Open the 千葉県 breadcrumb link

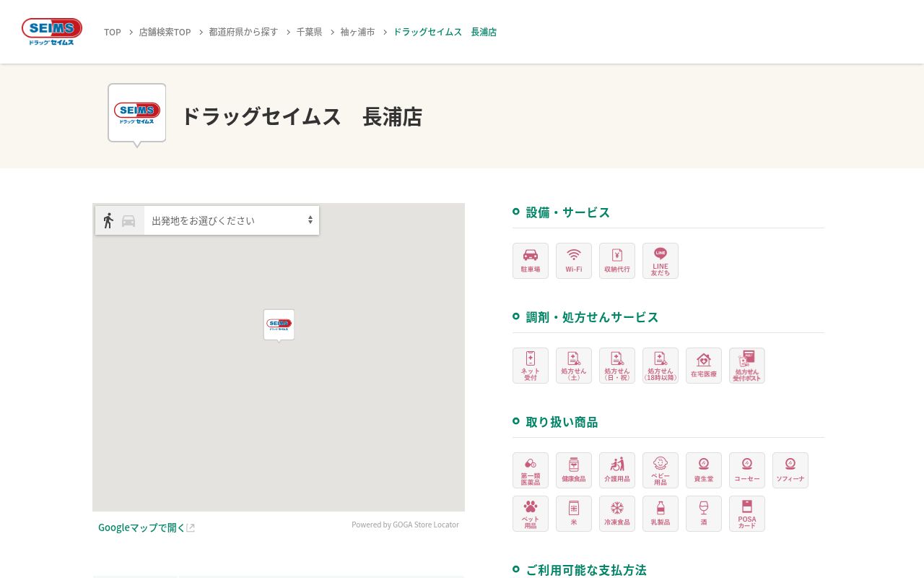click(x=309, y=32)
